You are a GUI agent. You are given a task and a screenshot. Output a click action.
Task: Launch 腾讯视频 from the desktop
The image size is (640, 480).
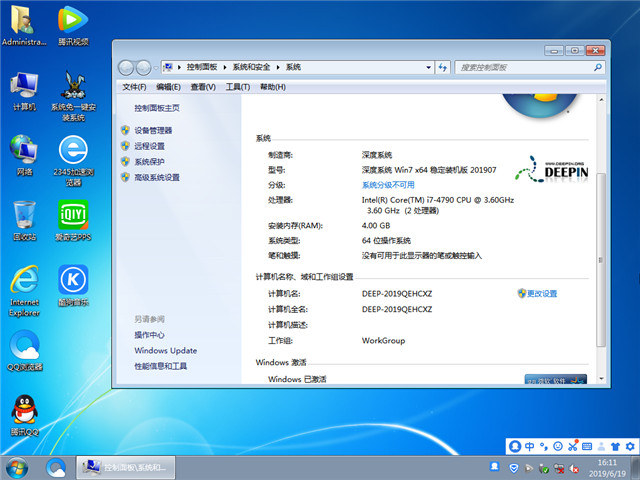(73, 25)
